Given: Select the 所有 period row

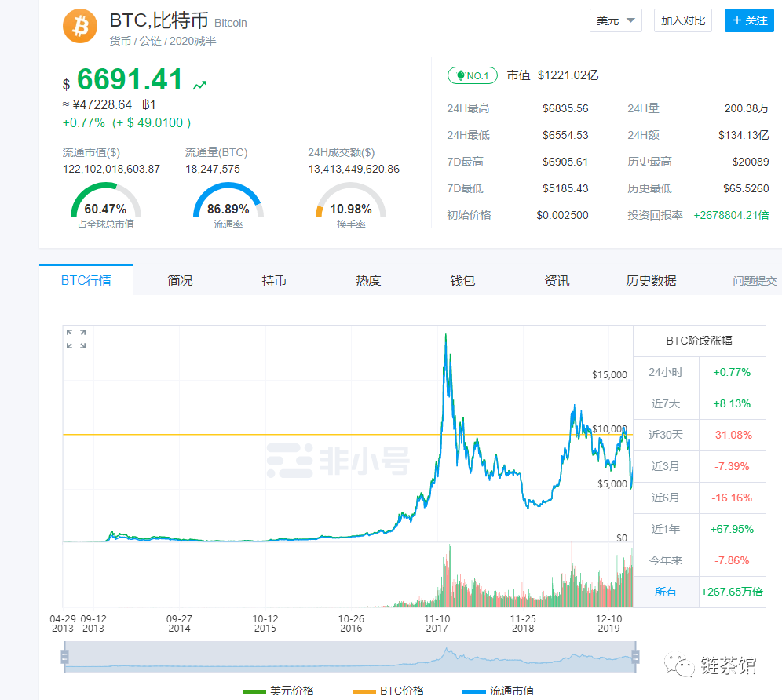Looking at the screenshot, I should point(700,592).
